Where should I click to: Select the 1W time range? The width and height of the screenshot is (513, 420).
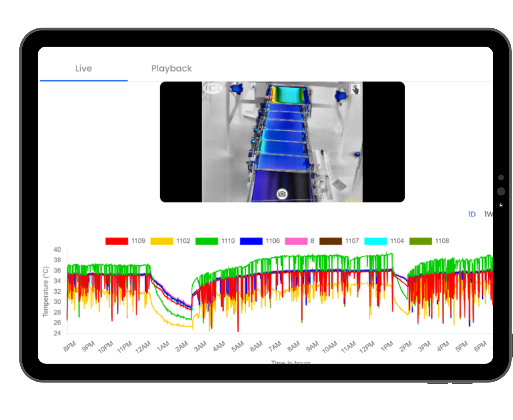pyautogui.click(x=488, y=214)
